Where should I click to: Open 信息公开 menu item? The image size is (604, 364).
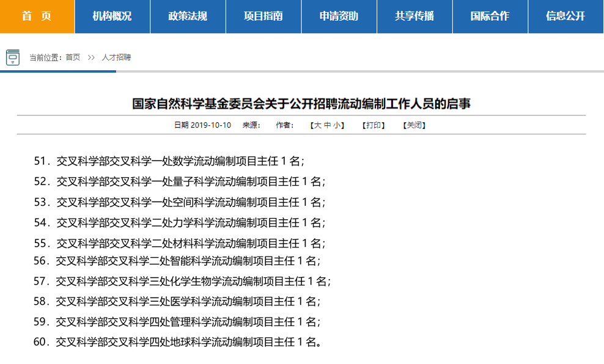[566, 16]
